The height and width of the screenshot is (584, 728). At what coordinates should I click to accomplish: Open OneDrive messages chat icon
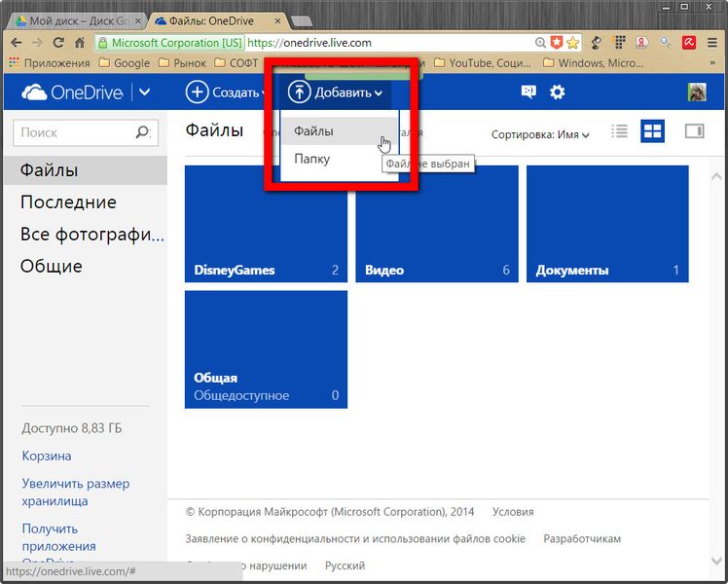coord(528,91)
